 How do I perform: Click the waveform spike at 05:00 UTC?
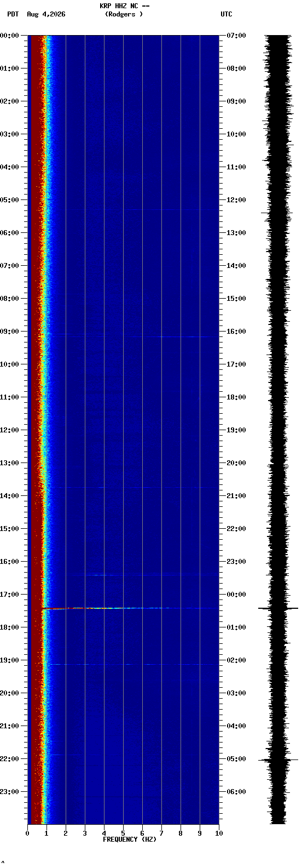click(278, 759)
